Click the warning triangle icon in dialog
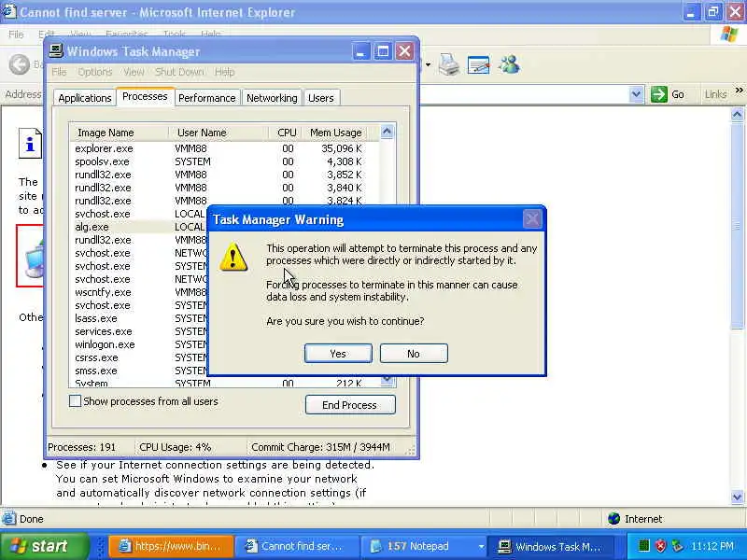Viewport: 747px width, 560px height. [233, 258]
